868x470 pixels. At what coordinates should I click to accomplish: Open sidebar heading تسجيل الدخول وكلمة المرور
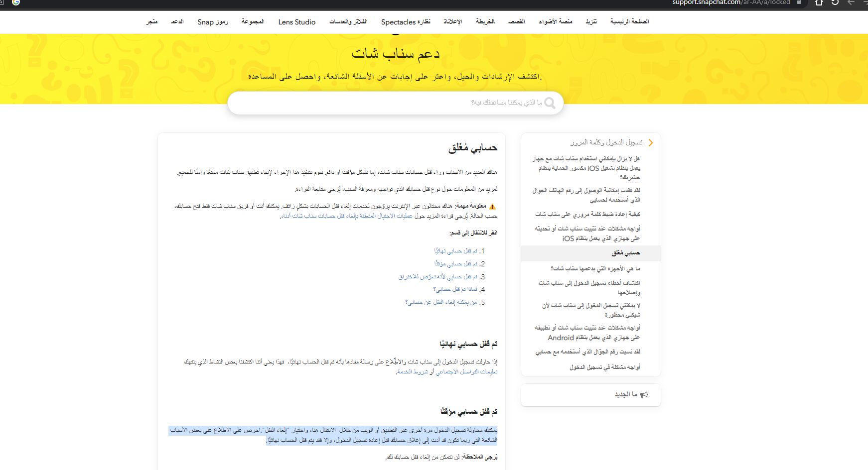606,143
